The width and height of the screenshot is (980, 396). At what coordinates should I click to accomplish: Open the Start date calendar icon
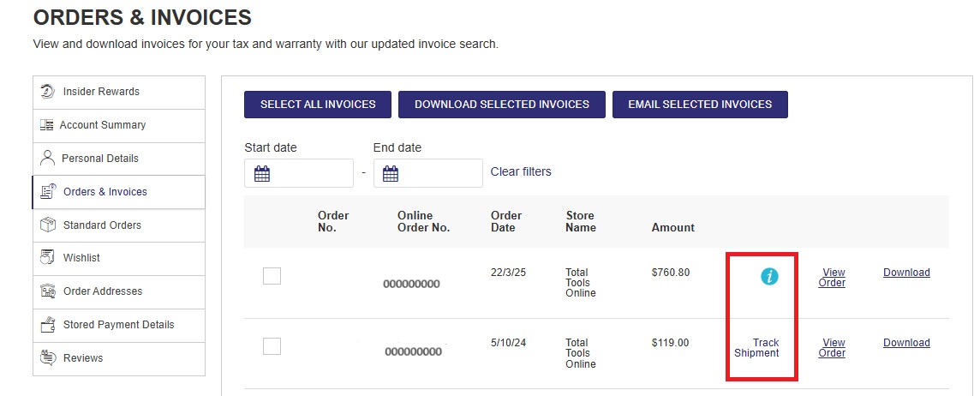pos(262,173)
